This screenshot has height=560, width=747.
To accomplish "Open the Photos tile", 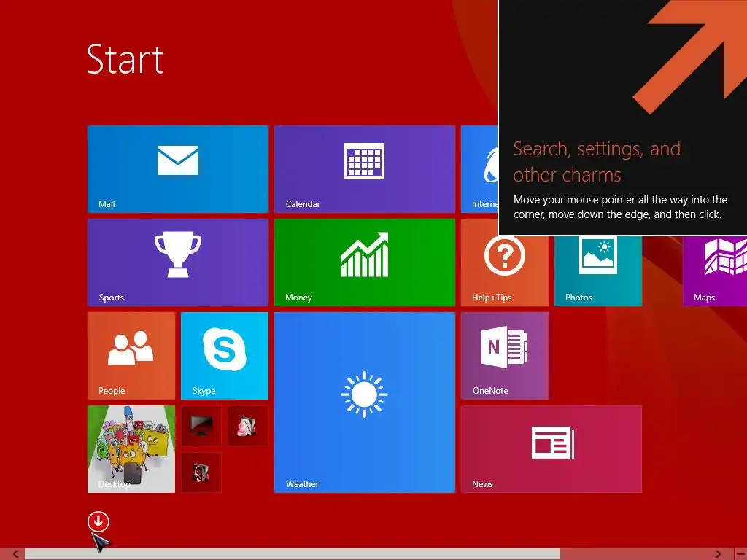I will pos(598,271).
